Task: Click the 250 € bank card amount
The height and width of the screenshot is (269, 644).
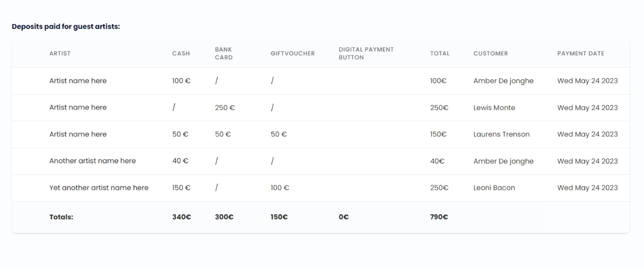Action: pyautogui.click(x=225, y=108)
